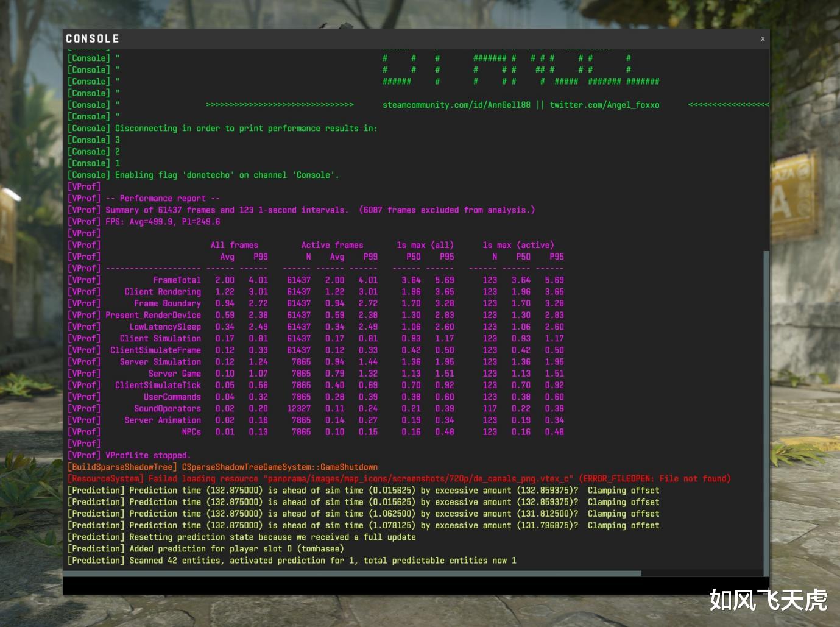Image resolution: width=840 pixels, height=627 pixels.
Task: Click the Prediction line with sim time 1.078125
Action: click(364, 526)
